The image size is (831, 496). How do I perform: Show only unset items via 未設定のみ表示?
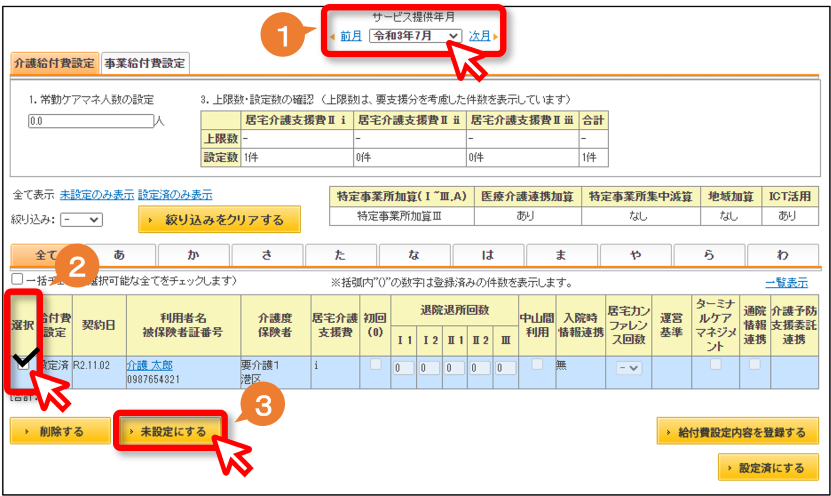pyautogui.click(x=96, y=194)
